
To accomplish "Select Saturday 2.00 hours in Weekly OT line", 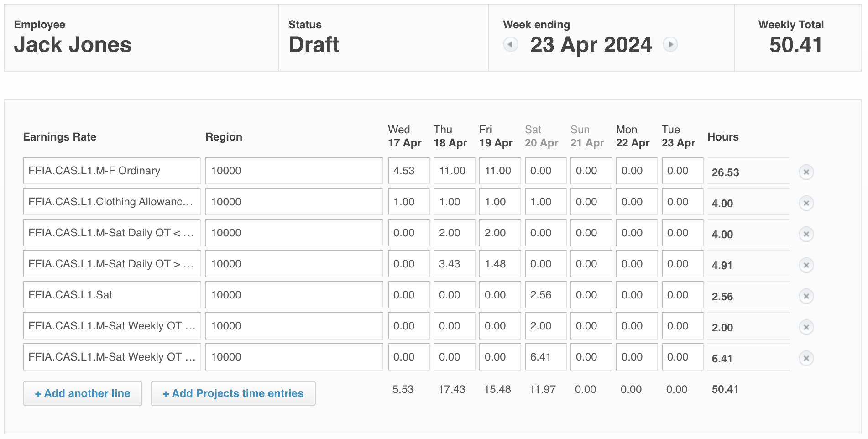I will (x=546, y=326).
